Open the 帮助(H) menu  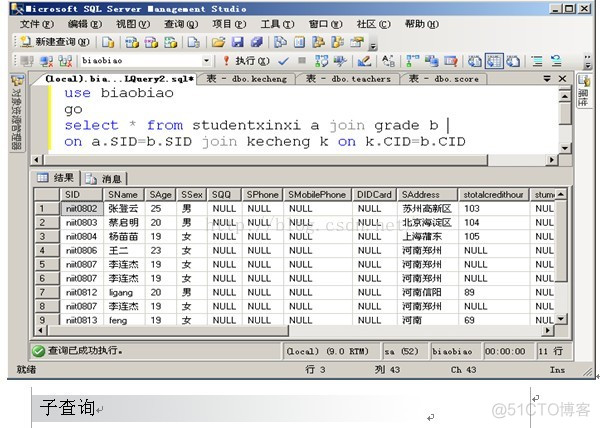(421, 24)
